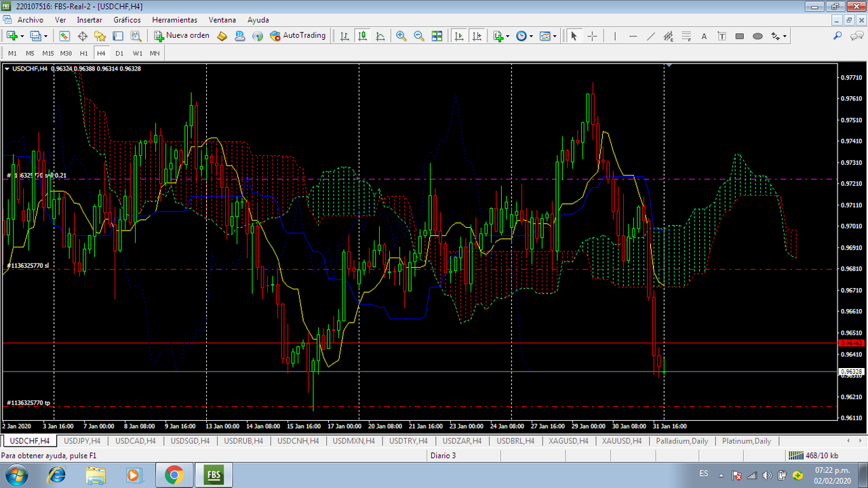
Task: Zoom out of the chart
Action: click(419, 36)
